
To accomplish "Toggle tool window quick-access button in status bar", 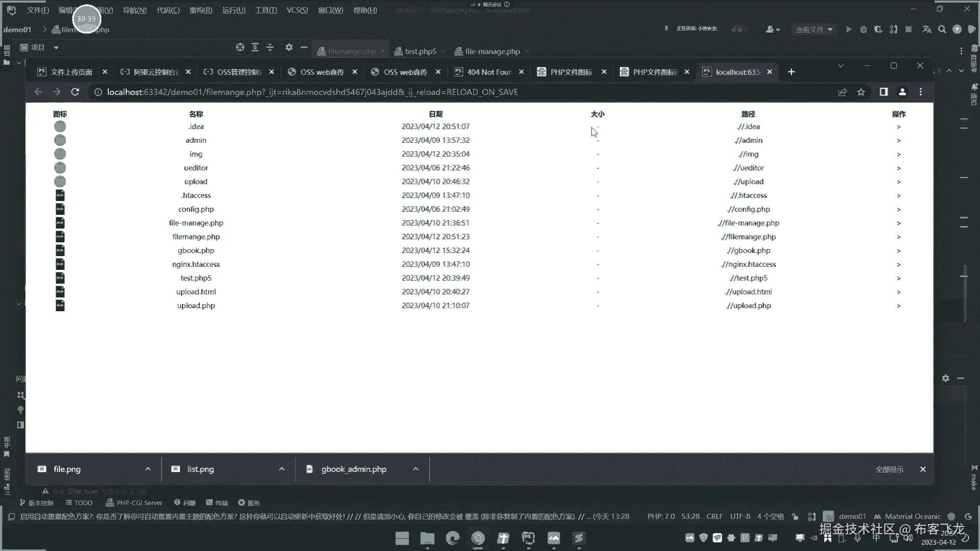I will point(11,516).
